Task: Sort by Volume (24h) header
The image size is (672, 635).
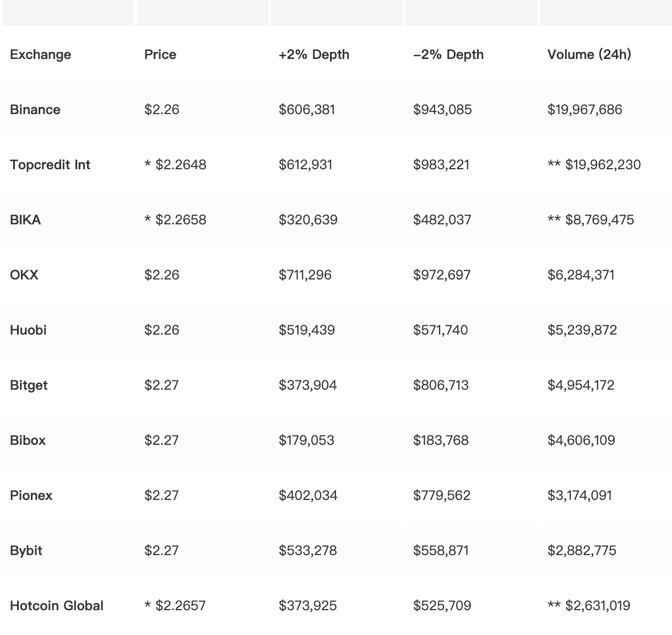Action: pos(589,55)
